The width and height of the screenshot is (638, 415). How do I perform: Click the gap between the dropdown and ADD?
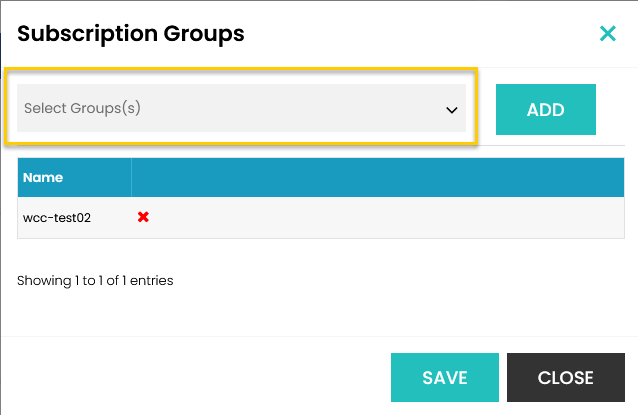(485, 110)
